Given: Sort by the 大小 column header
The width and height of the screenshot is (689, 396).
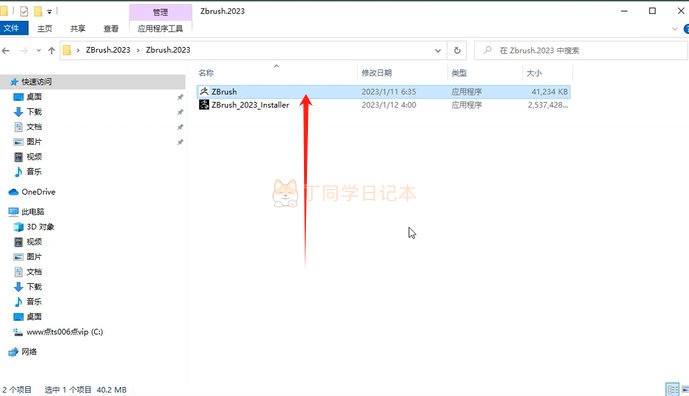Looking at the screenshot, I should pos(534,73).
